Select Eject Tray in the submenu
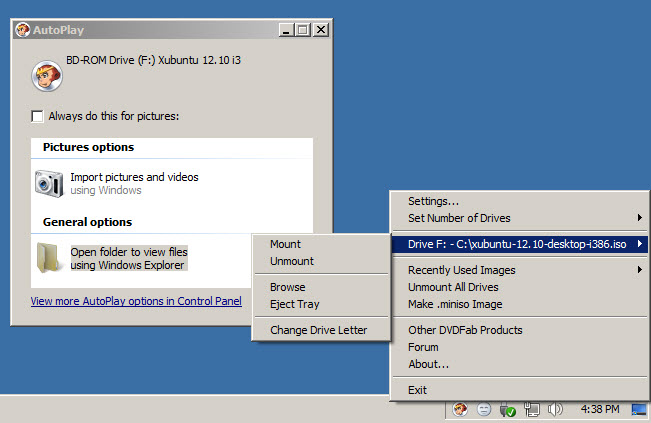This screenshot has width=651, height=423. coord(321,304)
